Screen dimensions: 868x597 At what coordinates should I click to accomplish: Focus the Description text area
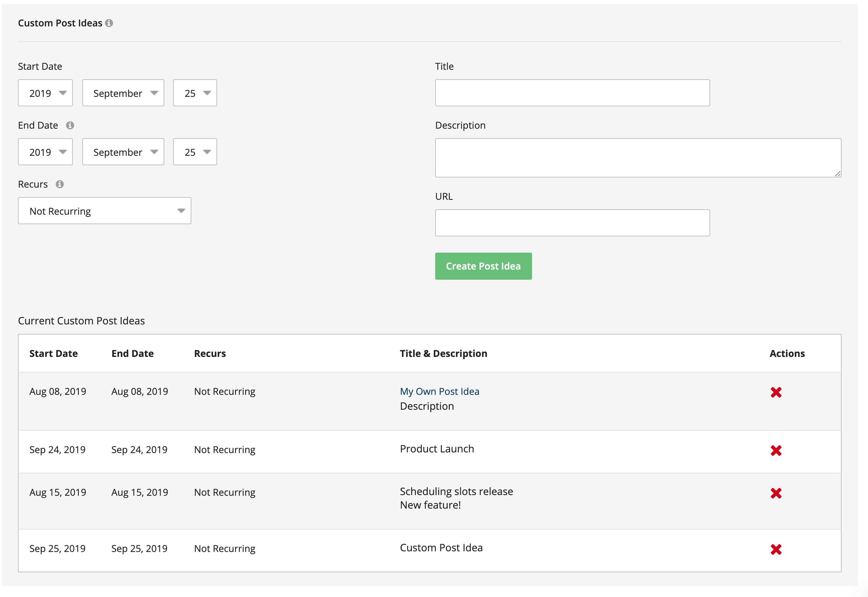point(637,158)
